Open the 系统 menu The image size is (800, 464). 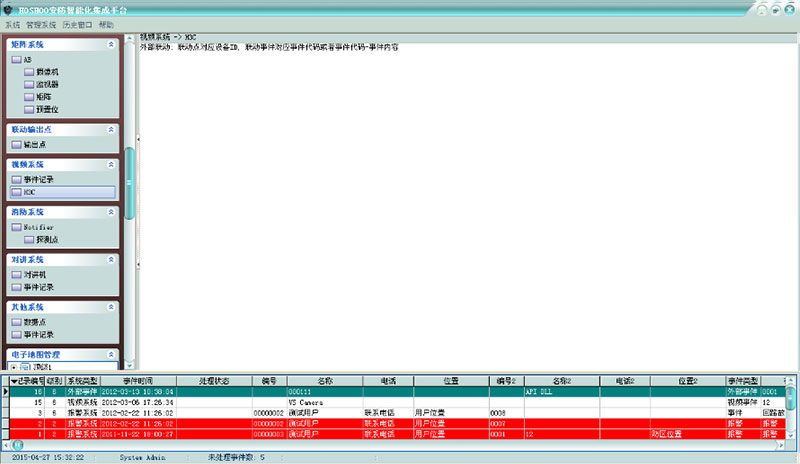12,24
